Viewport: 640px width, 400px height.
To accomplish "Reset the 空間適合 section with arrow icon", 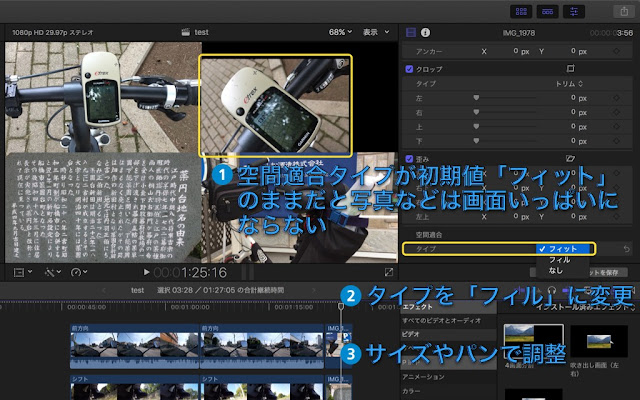I will 627,249.
